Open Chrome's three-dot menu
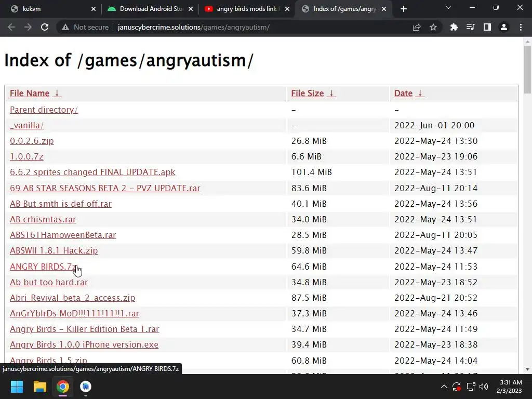Viewport: 532px width, 399px height. point(521,27)
